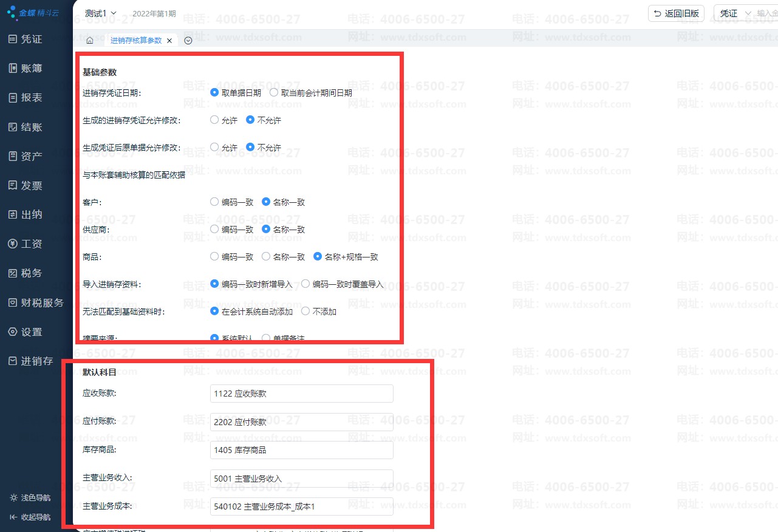Switch to 浅色导航 light navigation theme
Screen dimensions: 778x532
[30, 497]
